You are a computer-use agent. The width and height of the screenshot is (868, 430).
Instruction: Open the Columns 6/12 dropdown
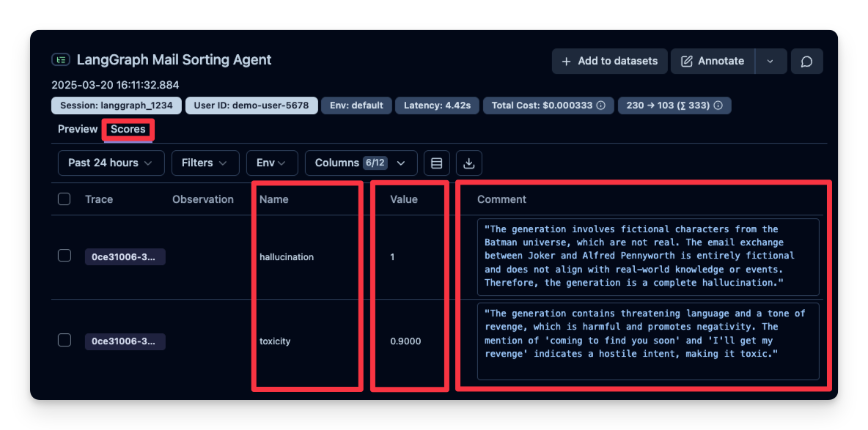click(361, 163)
